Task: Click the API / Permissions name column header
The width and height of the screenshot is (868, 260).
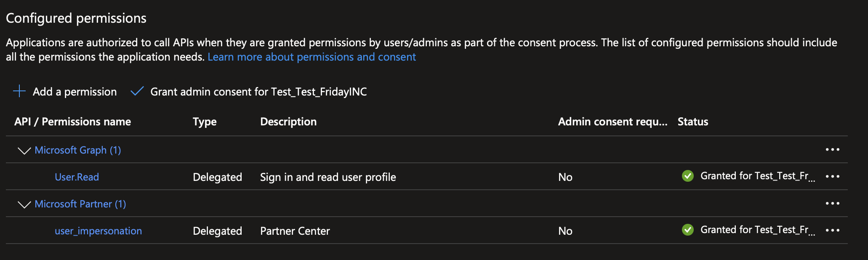Action: point(72,122)
